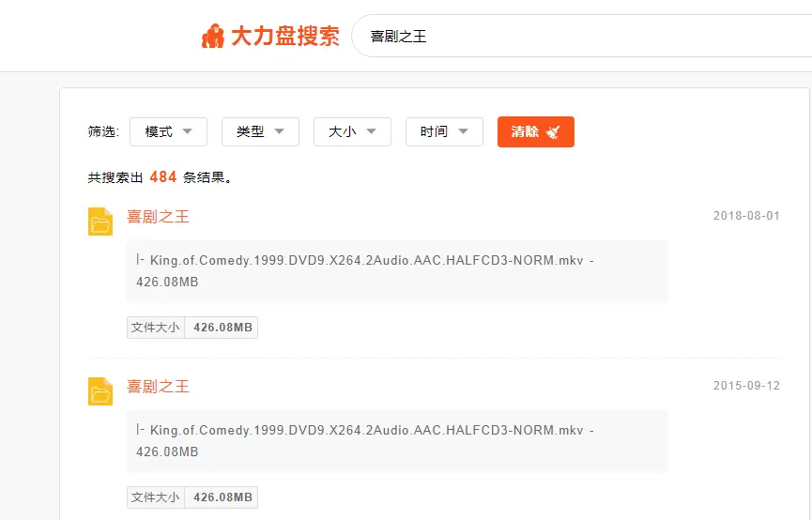This screenshot has width=812, height=520.
Task: Click the 清除 clear filters button
Action: pos(536,132)
